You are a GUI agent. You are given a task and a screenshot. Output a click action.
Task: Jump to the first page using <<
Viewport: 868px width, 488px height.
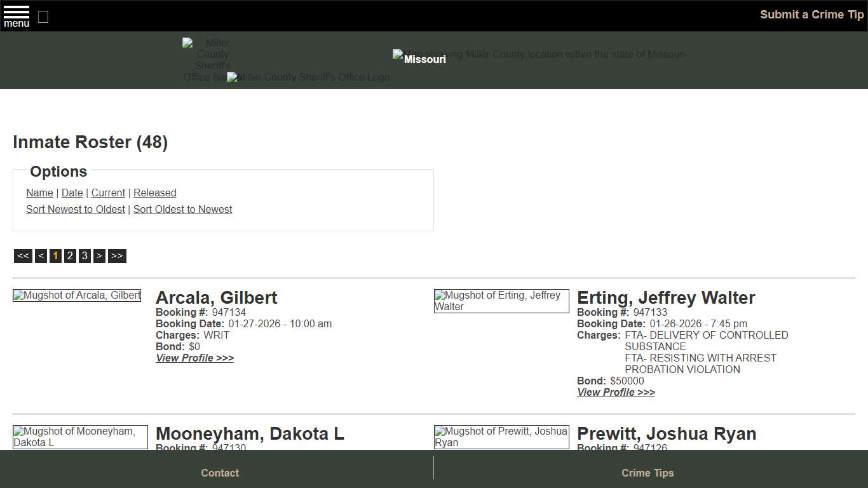22,255
